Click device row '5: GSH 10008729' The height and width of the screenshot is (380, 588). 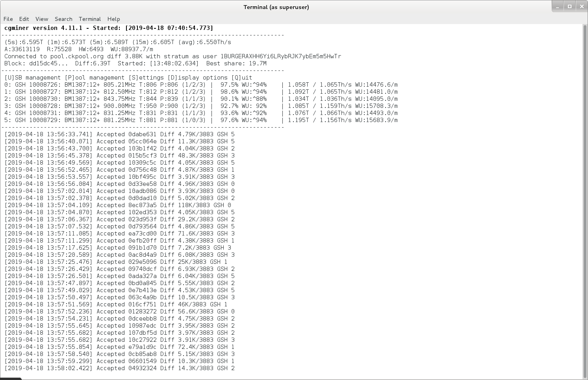[201, 120]
